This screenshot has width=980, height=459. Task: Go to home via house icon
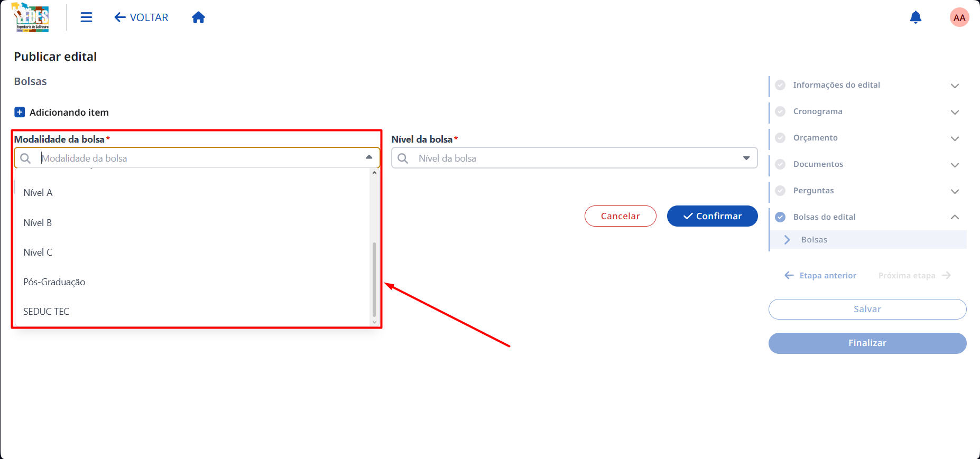click(x=198, y=17)
